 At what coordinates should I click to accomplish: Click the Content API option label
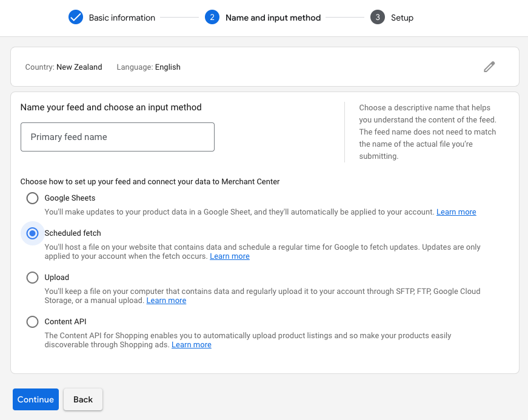coord(65,322)
